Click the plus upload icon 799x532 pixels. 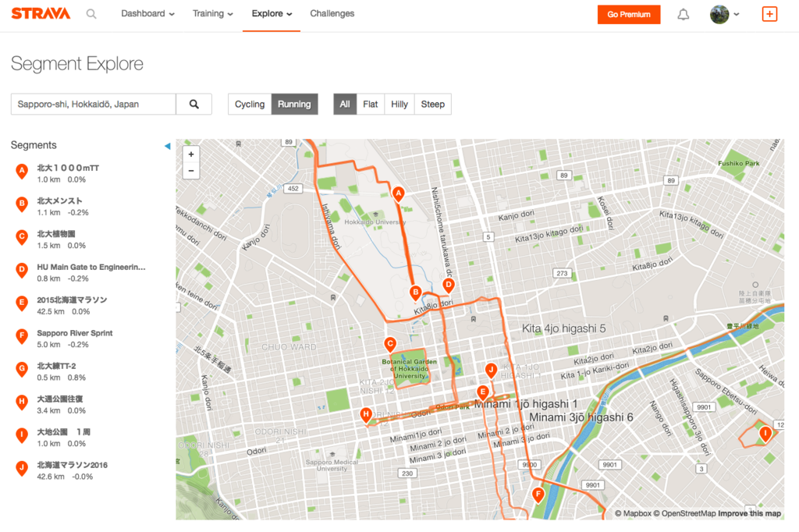(x=769, y=14)
